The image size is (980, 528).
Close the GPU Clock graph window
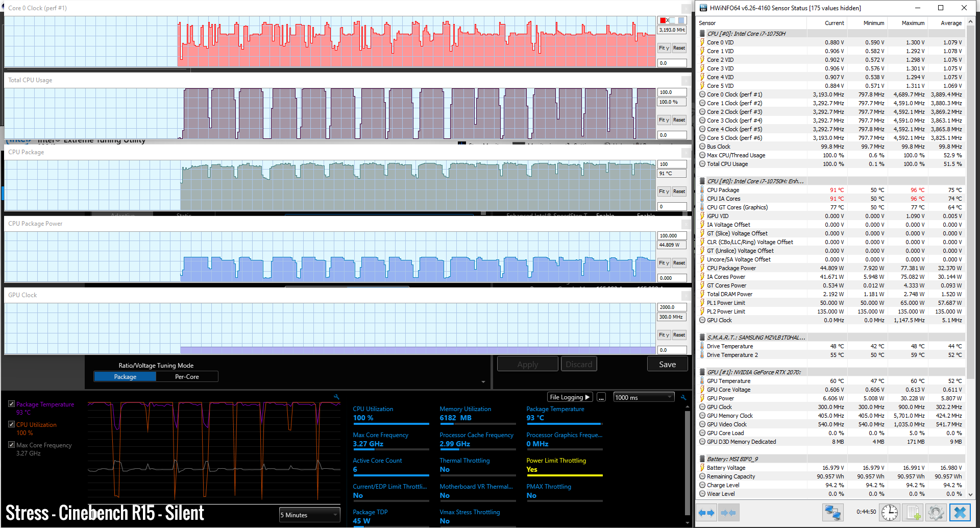[x=686, y=296]
